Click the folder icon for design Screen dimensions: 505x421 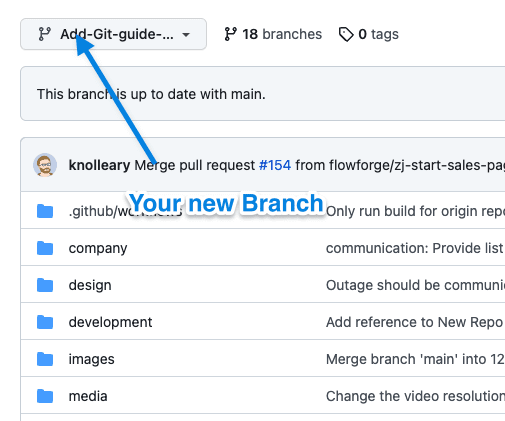[45, 285]
